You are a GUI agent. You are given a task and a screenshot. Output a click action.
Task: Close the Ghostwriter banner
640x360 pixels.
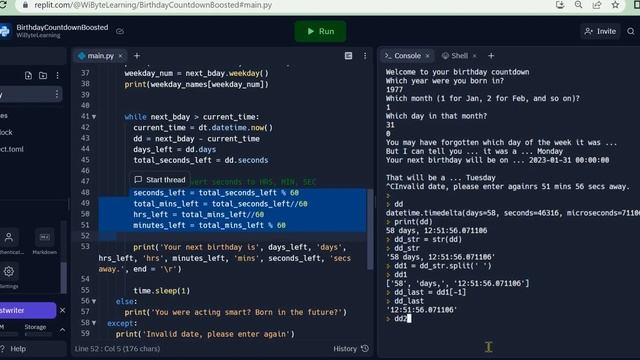click(62, 310)
